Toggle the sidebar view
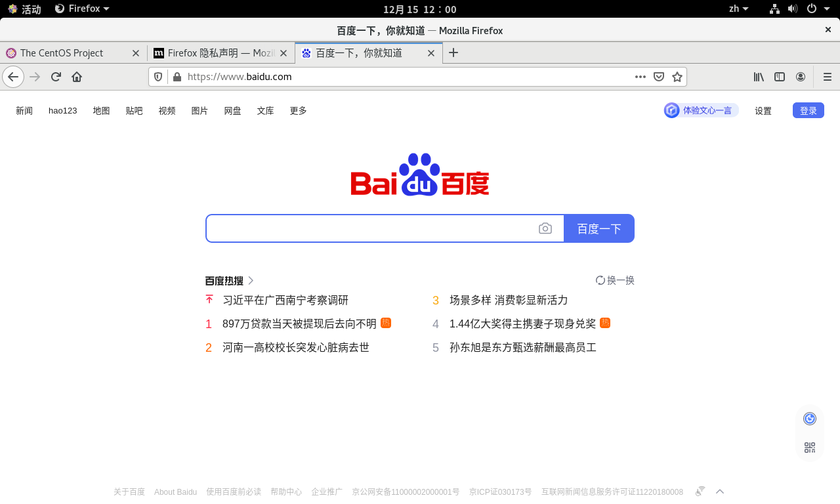The width and height of the screenshot is (840, 504). click(x=780, y=77)
